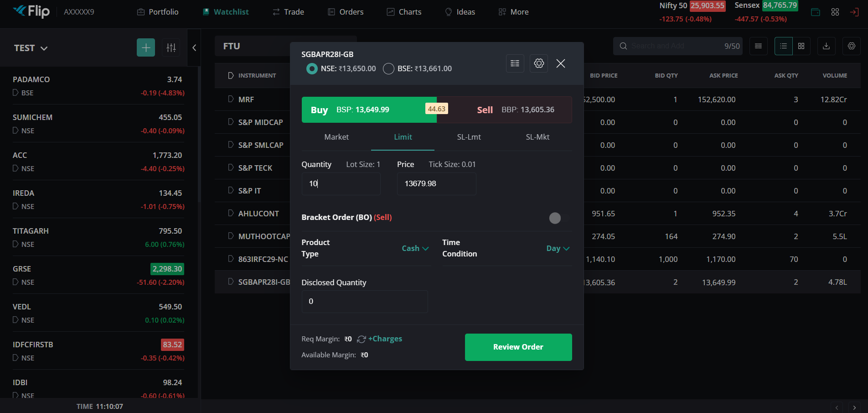The image size is (868, 413).
Task: Go to previous page arrow at bottom
Action: click(837, 408)
